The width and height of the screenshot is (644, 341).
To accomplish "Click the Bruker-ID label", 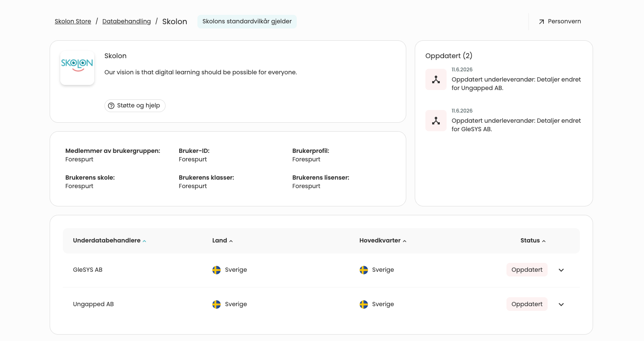I will point(194,151).
